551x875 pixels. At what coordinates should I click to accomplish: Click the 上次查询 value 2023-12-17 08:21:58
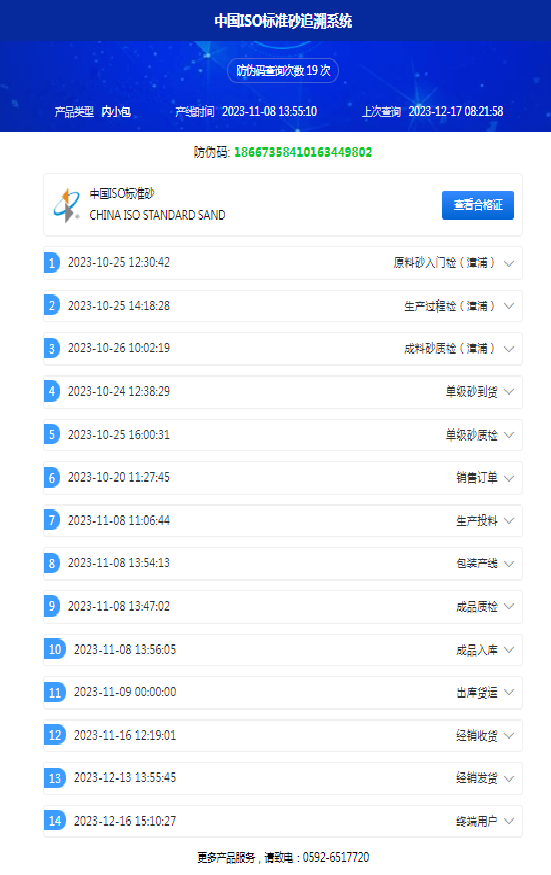pyautogui.click(x=456, y=112)
